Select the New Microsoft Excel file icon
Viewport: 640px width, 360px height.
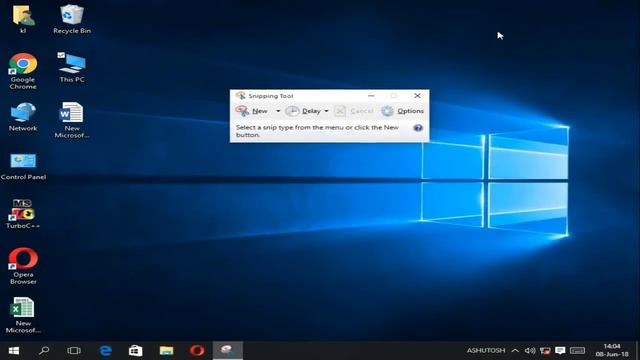(23, 315)
